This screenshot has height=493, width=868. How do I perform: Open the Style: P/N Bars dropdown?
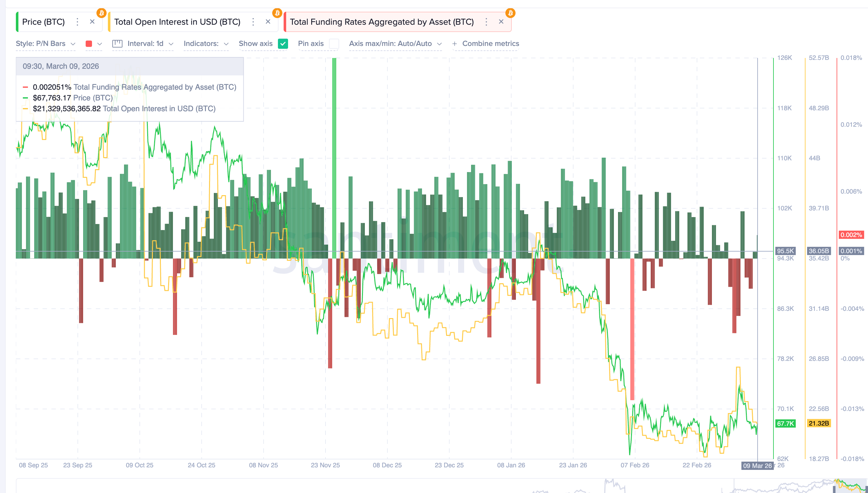[45, 44]
